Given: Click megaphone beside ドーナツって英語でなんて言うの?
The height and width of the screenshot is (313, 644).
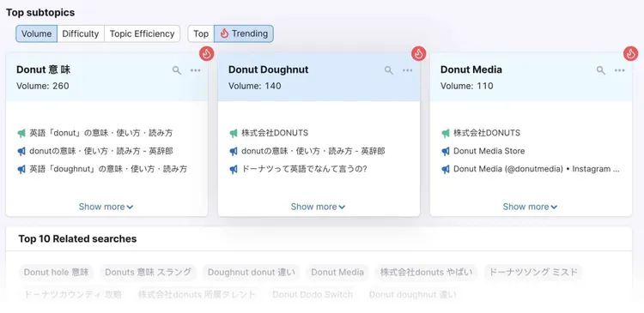Looking at the screenshot, I should click(234, 169).
